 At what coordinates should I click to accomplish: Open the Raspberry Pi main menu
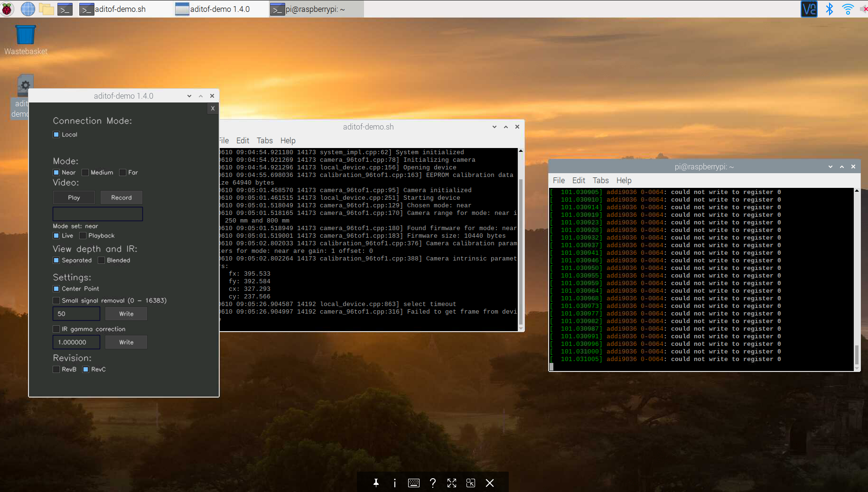click(7, 9)
